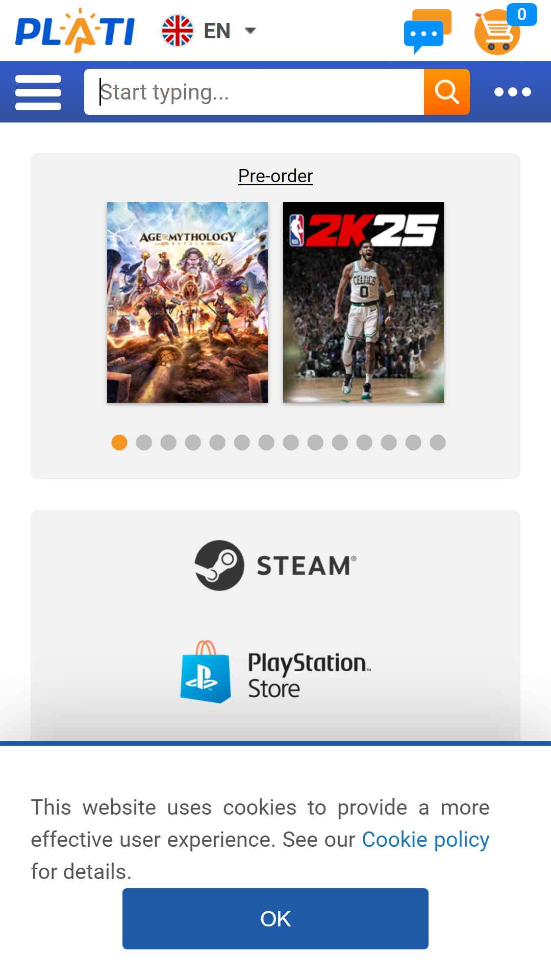Expand the EN language dropdown arrow
The height and width of the screenshot is (980, 551).
tap(250, 31)
